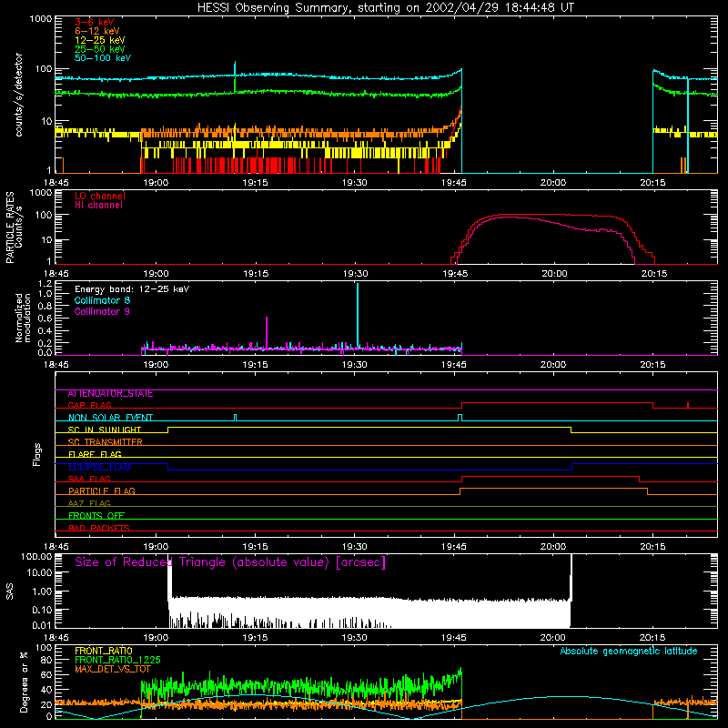This screenshot has width=728, height=728.
Task: Click the NON_SOLAR_EVENT flag label
Action: point(110,418)
